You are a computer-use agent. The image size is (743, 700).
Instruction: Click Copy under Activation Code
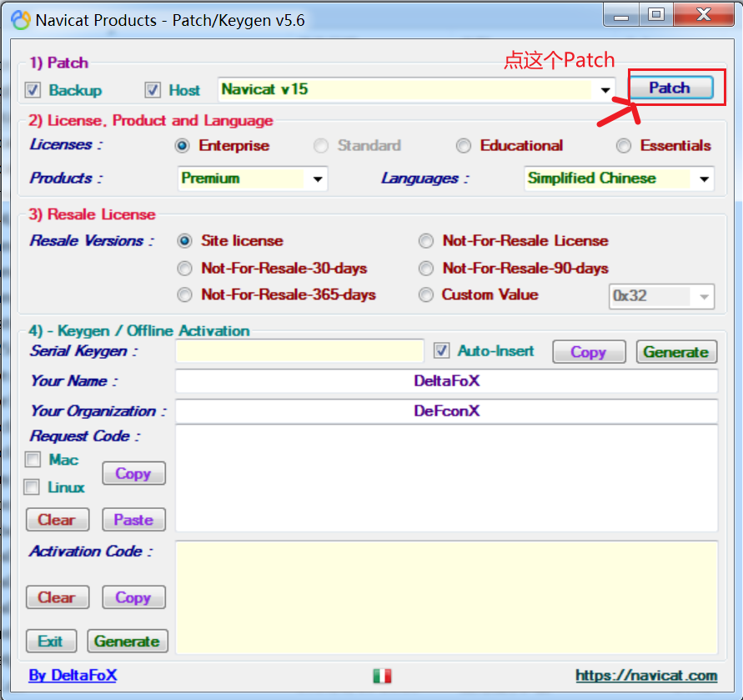pos(134,597)
